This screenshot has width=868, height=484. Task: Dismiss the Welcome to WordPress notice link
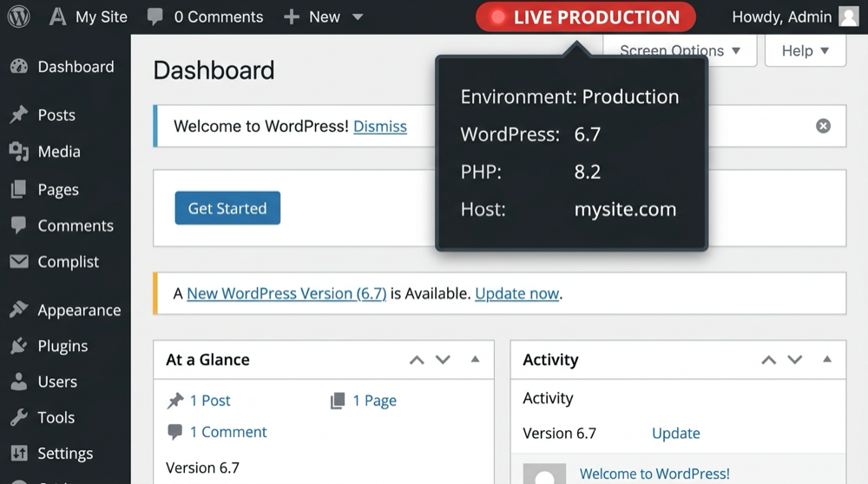[x=380, y=126]
